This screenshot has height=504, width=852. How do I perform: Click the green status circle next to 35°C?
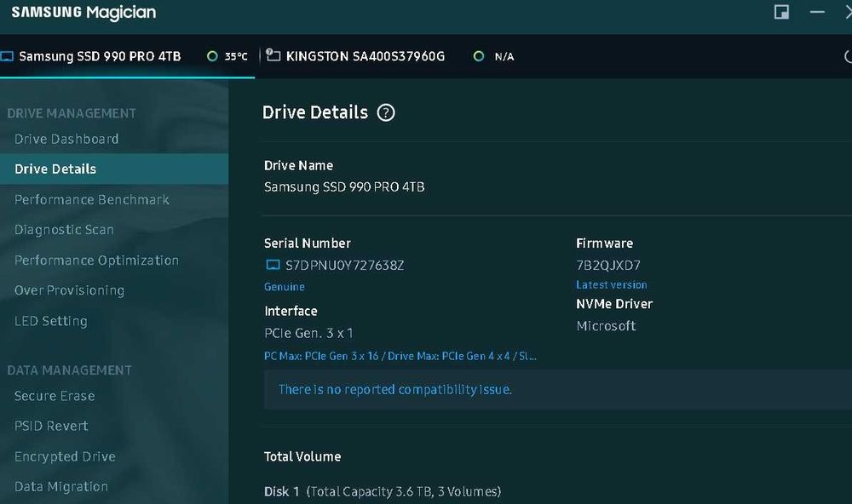[212, 56]
